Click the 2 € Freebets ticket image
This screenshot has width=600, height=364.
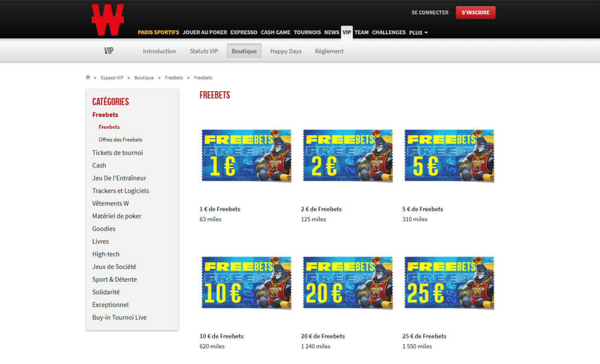click(x=348, y=156)
